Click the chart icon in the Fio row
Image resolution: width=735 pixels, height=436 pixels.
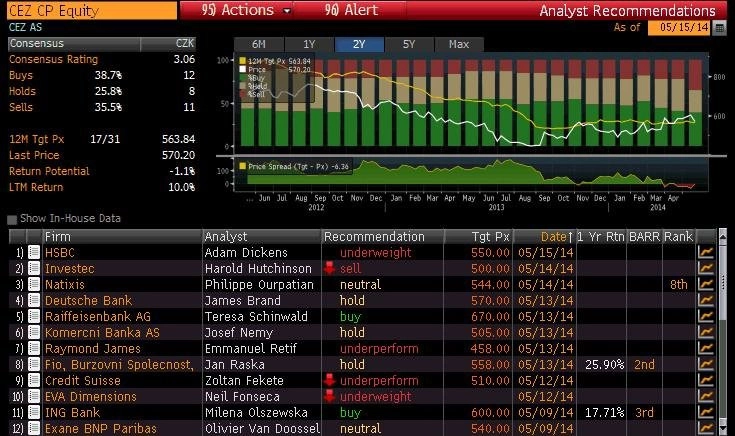tap(705, 364)
